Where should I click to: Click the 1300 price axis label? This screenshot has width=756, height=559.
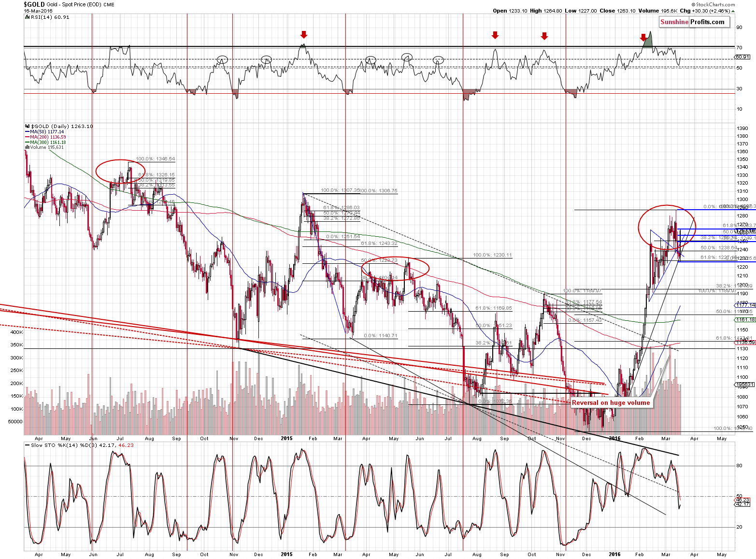coord(742,199)
